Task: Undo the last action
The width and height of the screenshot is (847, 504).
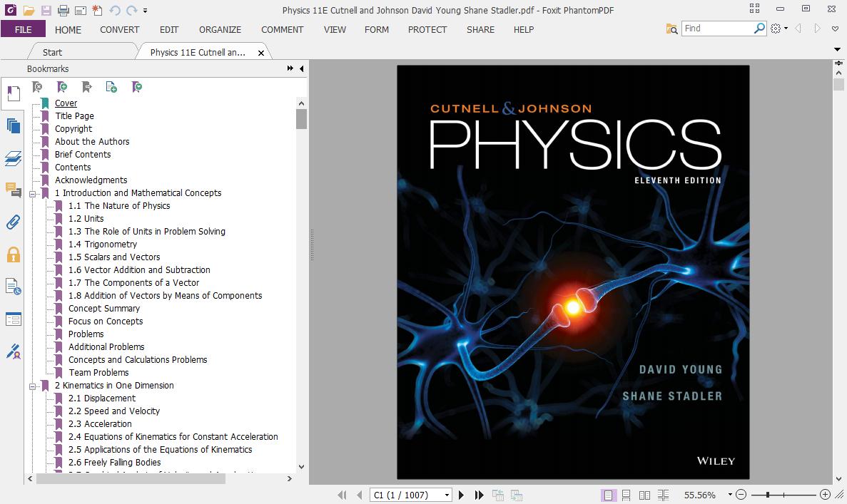Action: 114,10
